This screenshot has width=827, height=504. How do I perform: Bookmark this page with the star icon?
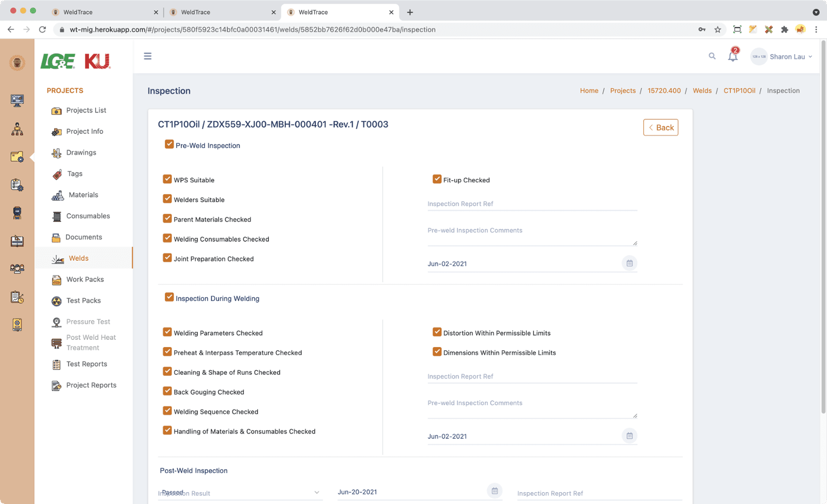pos(717,29)
